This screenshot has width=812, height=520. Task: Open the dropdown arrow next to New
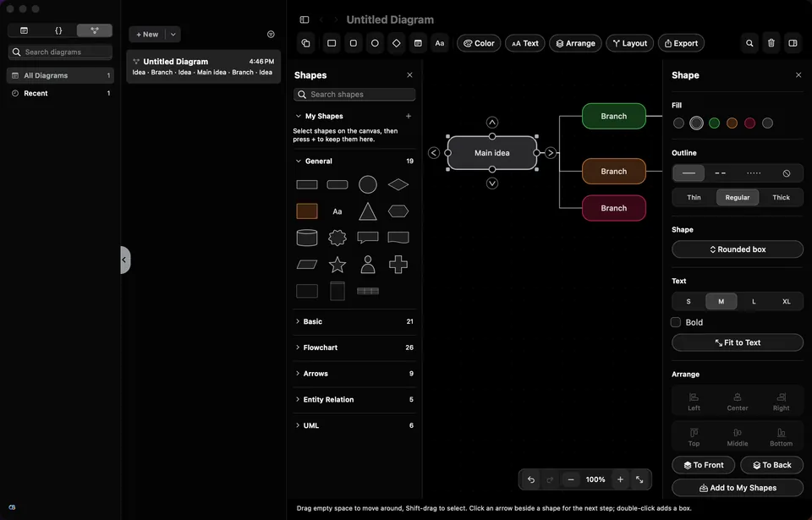[x=173, y=34]
